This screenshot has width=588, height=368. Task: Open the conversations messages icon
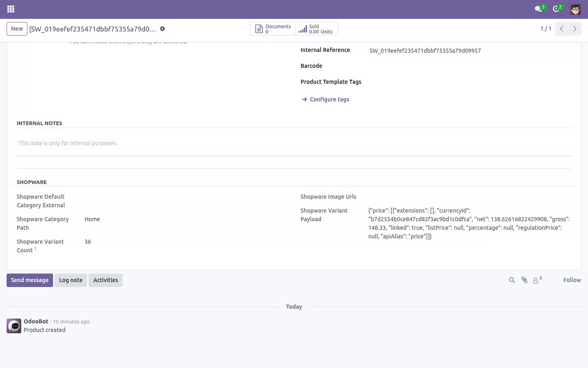point(539,9)
